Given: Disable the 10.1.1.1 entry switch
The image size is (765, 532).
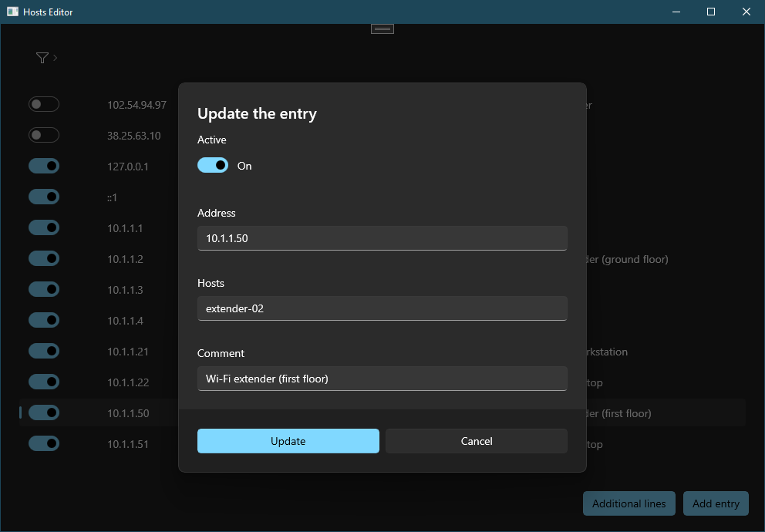Looking at the screenshot, I should point(44,227).
